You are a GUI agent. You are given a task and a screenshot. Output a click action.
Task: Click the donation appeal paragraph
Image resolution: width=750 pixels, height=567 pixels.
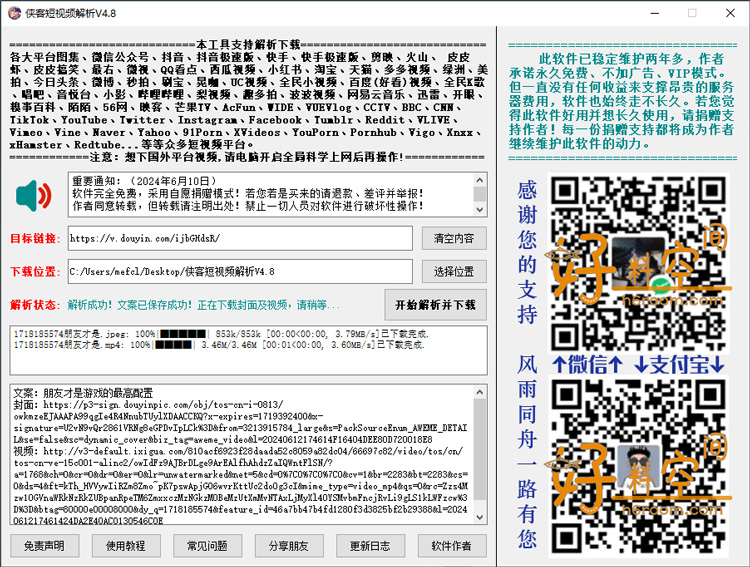click(x=621, y=101)
